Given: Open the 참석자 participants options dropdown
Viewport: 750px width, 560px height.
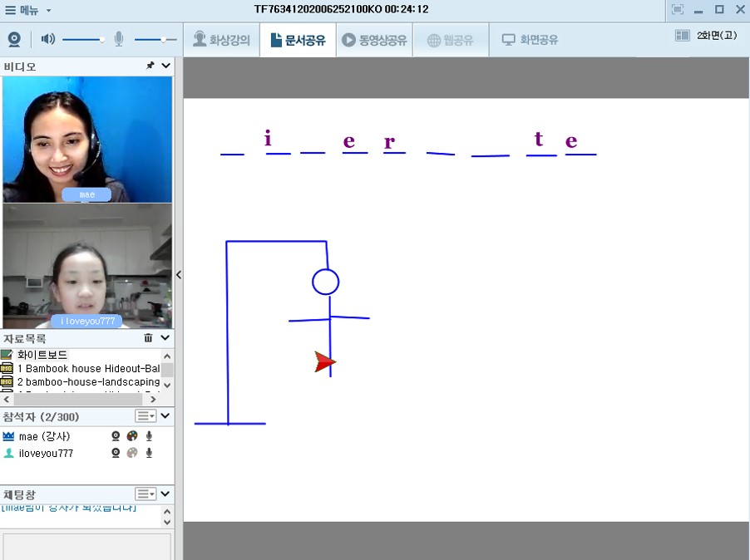Looking at the screenshot, I should pos(146,415).
